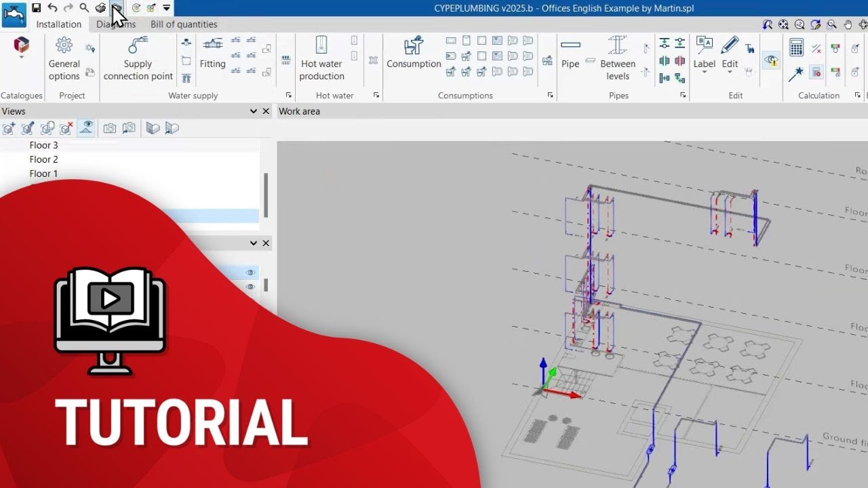868x488 pixels.
Task: Click the Supply connection point faucet icon
Action: (138, 46)
